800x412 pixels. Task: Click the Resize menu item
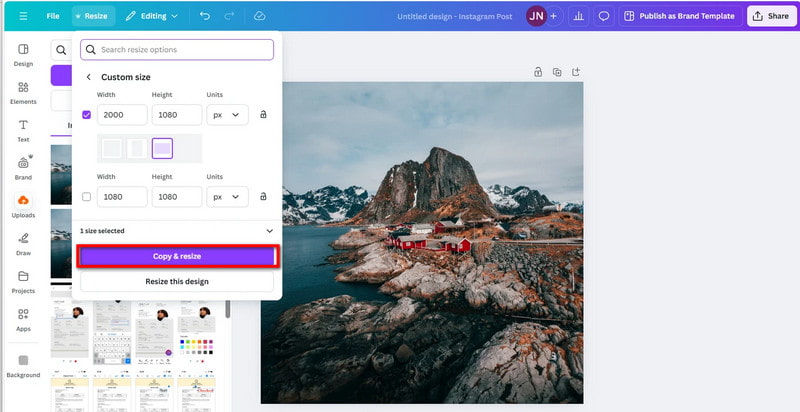[x=92, y=16]
